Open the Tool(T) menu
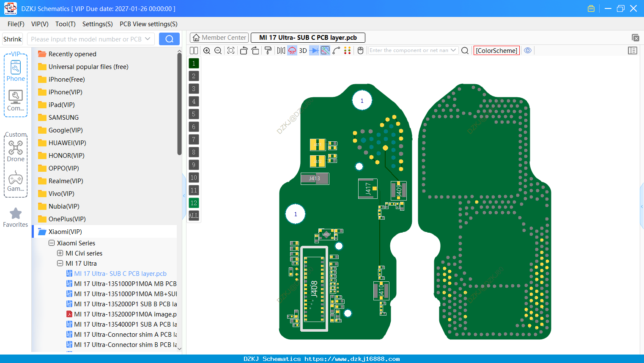This screenshot has height=363, width=644. pos(66,24)
